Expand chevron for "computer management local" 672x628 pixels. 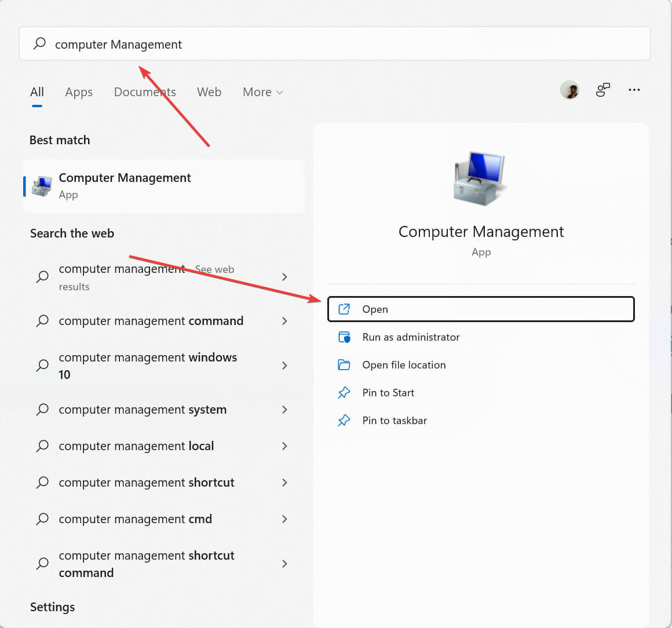tap(284, 446)
